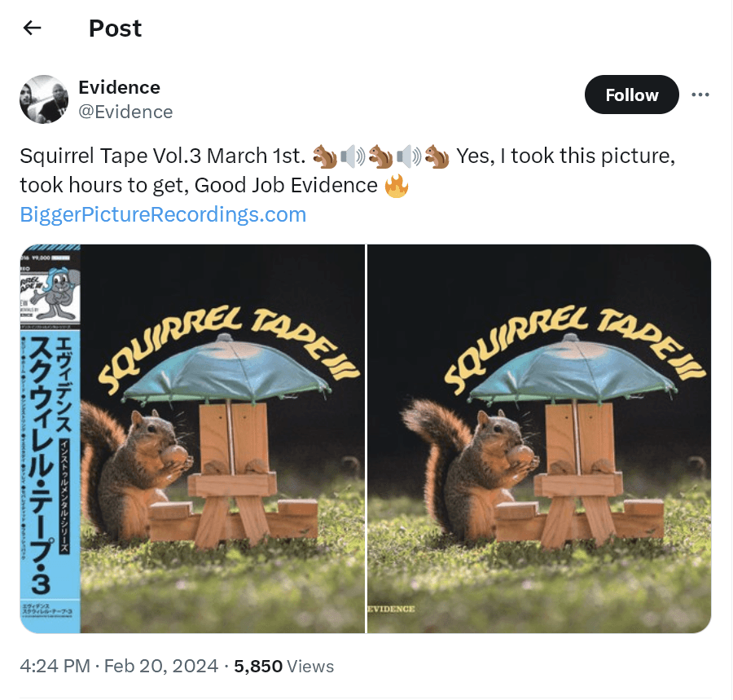This screenshot has width=733, height=700.
Task: Click the 5,850 Views count
Action: pos(283,666)
